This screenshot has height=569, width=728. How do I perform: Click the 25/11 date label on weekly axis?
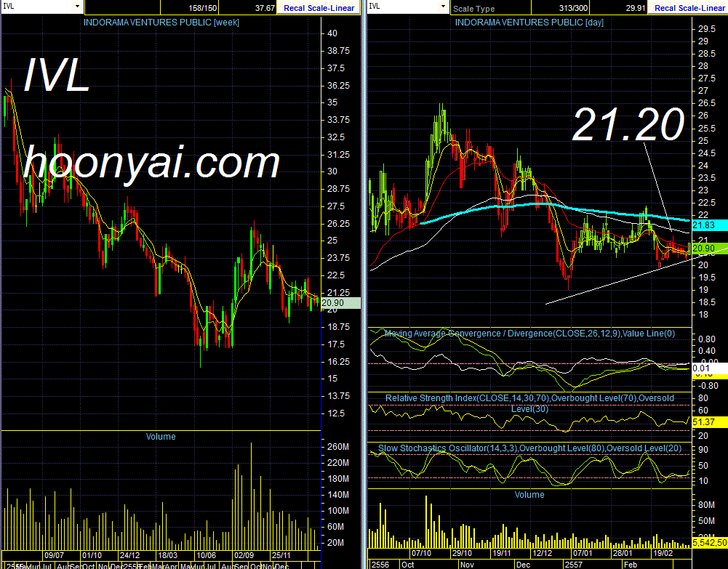pyautogui.click(x=281, y=555)
